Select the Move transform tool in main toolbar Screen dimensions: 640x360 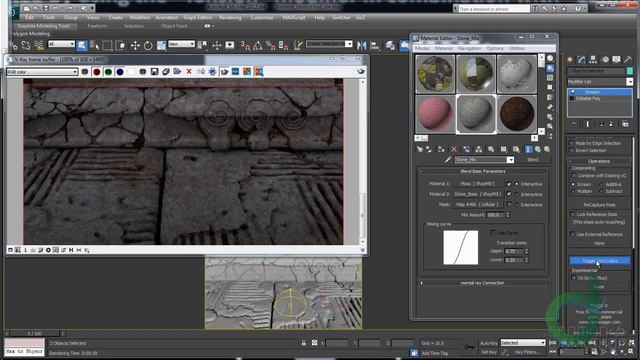click(x=135, y=45)
